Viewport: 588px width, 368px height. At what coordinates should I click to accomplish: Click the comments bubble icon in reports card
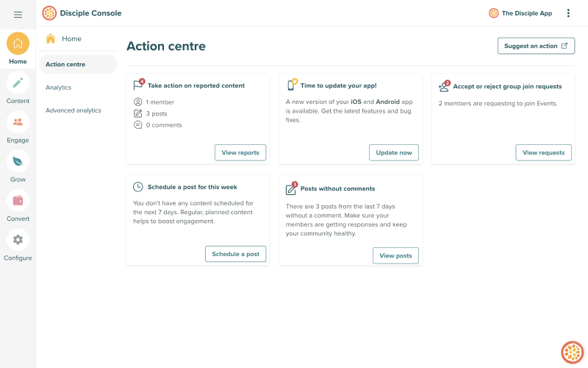(x=138, y=125)
